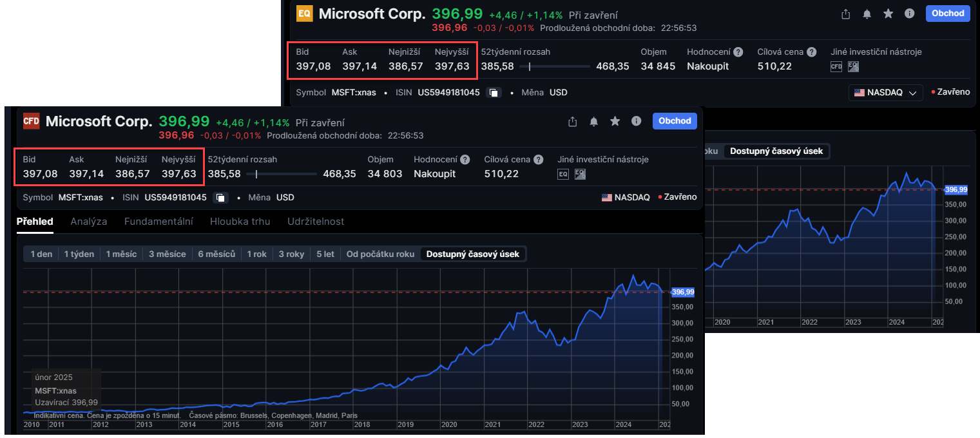Image resolution: width=980 pixels, height=438 pixels.
Task: Click the Obchod button in the EQ window
Action: click(948, 14)
